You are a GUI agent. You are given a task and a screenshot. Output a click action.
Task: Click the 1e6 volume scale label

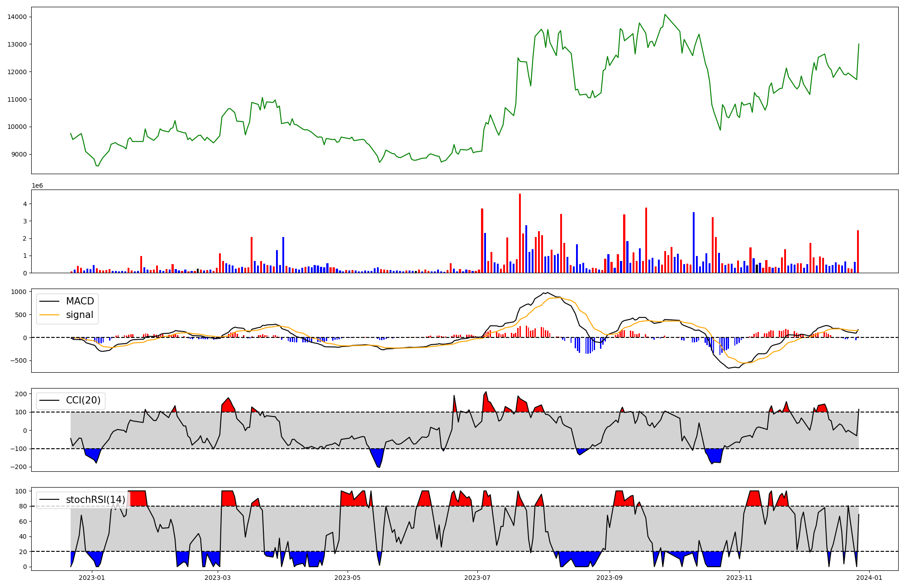pos(37,186)
